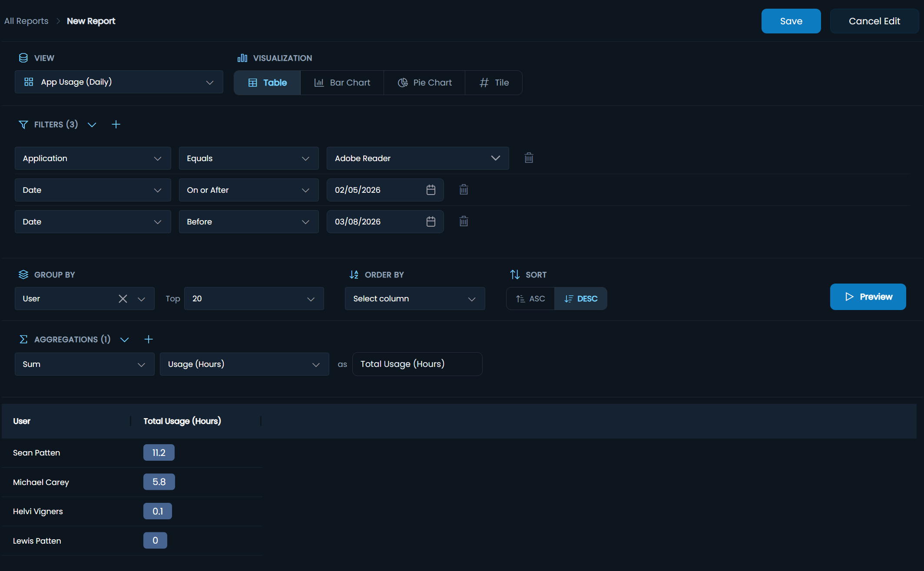Click the Visualization chart icon
This screenshot has height=571, width=924.
point(242,58)
